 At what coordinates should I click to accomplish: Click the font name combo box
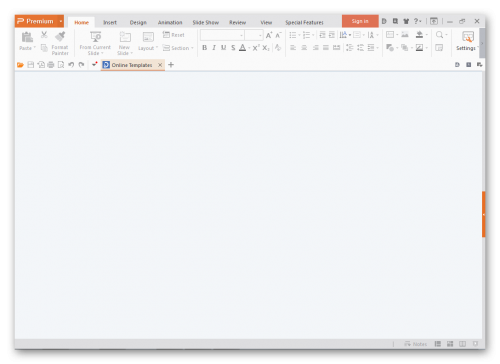click(x=222, y=35)
